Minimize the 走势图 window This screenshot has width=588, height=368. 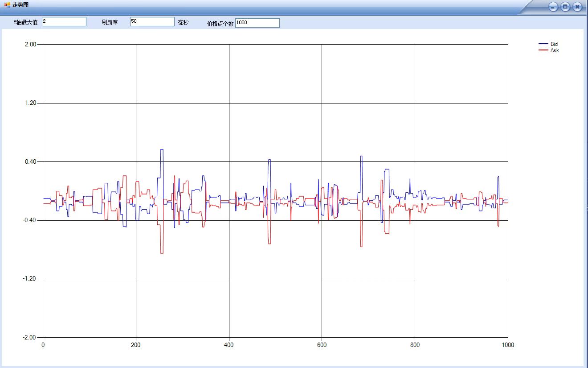pyautogui.click(x=553, y=7)
